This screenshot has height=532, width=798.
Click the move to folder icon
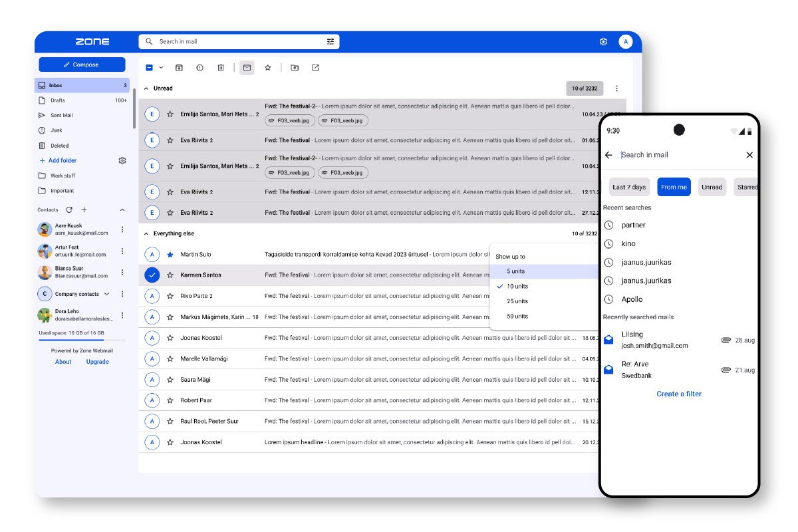[295, 68]
